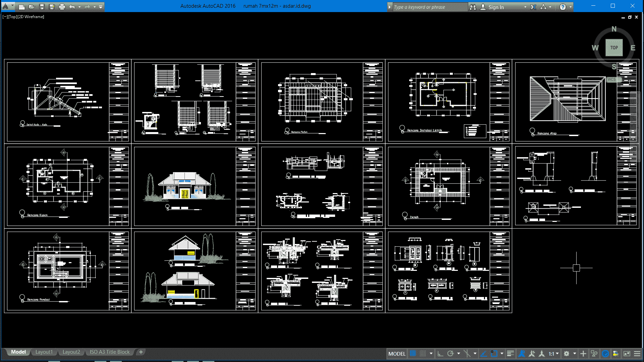The height and width of the screenshot is (362, 644).
Task: Switch to the Layout2 tab
Action: tap(71, 352)
